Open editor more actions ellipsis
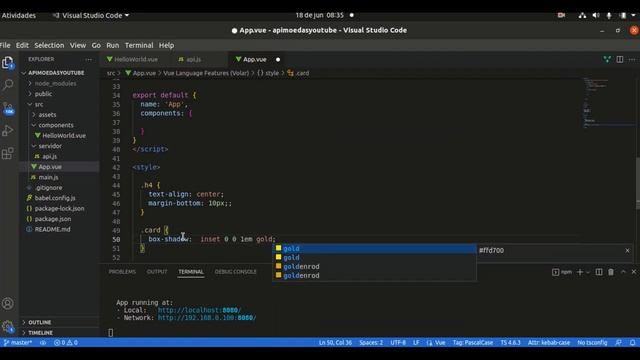Screen dimensions: 640x360 (x=632, y=59)
